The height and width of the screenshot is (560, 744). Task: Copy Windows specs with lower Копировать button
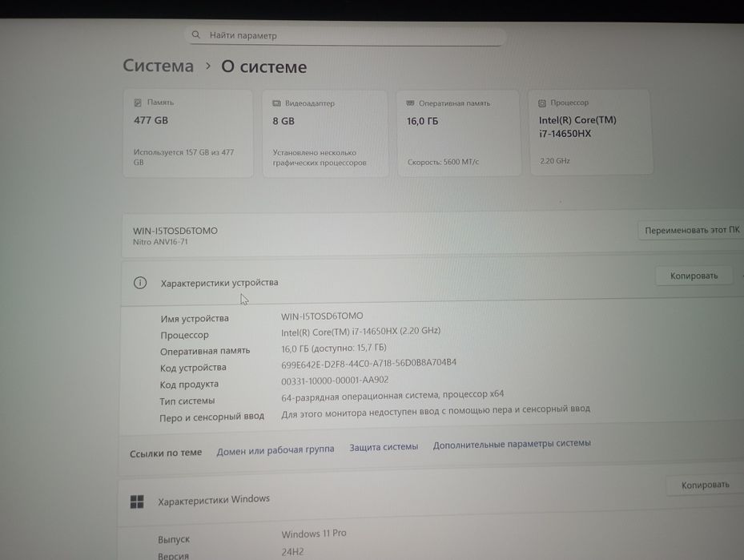[705, 485]
